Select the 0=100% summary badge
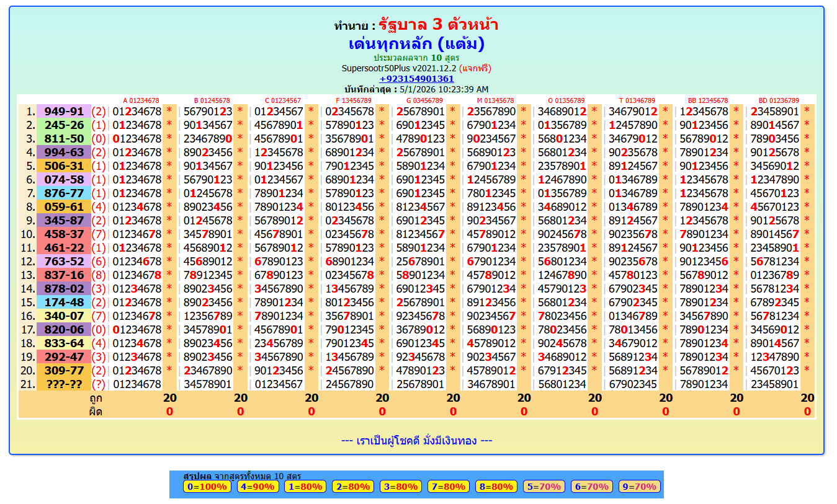The width and height of the screenshot is (837, 504). [207, 487]
